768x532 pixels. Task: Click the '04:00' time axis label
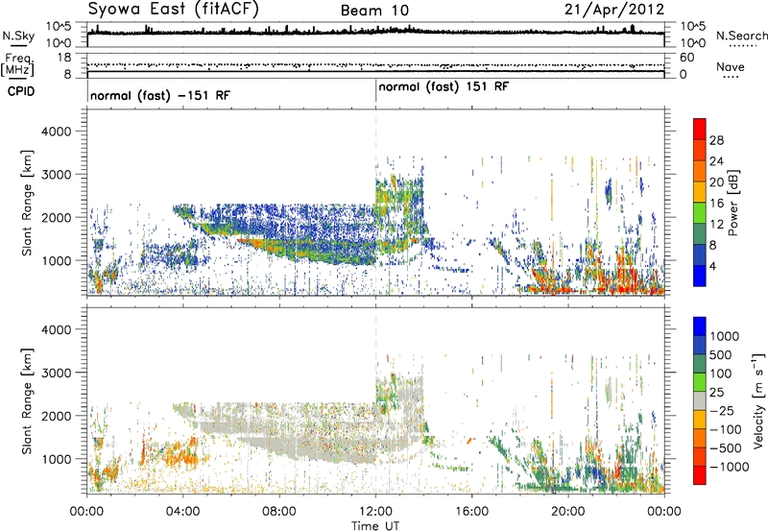tap(182, 512)
